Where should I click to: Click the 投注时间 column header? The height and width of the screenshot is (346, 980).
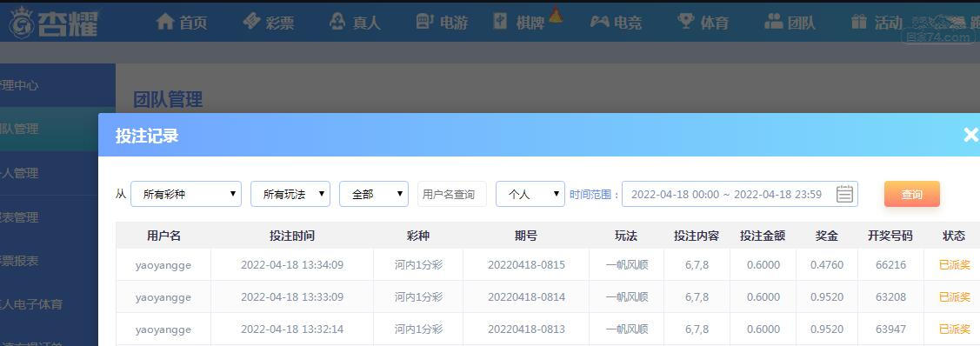coord(292,236)
